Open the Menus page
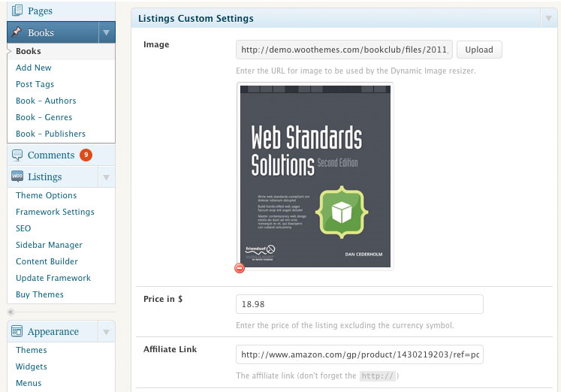Image resolution: width=561 pixels, height=392 pixels. pos(29,383)
